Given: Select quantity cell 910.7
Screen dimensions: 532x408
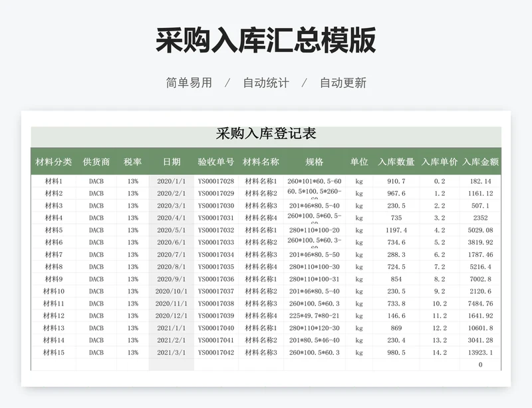Looking at the screenshot, I should point(396,181).
